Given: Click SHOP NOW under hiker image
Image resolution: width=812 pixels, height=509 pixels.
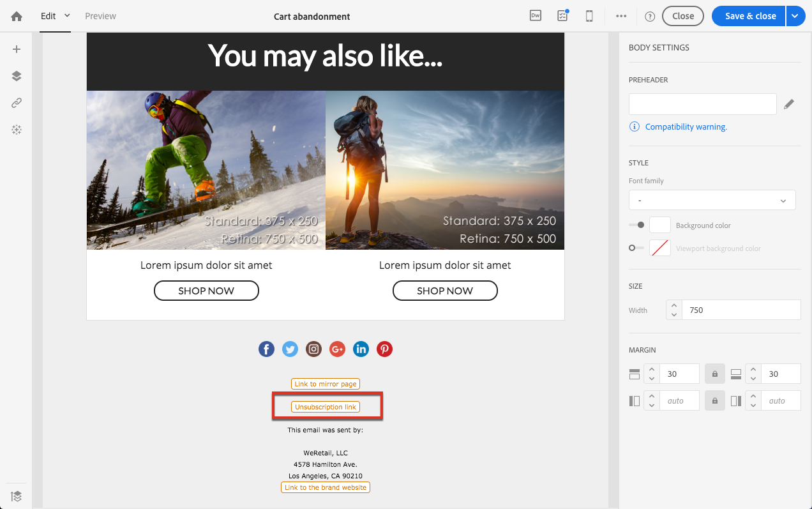Looking at the screenshot, I should pos(445,291).
